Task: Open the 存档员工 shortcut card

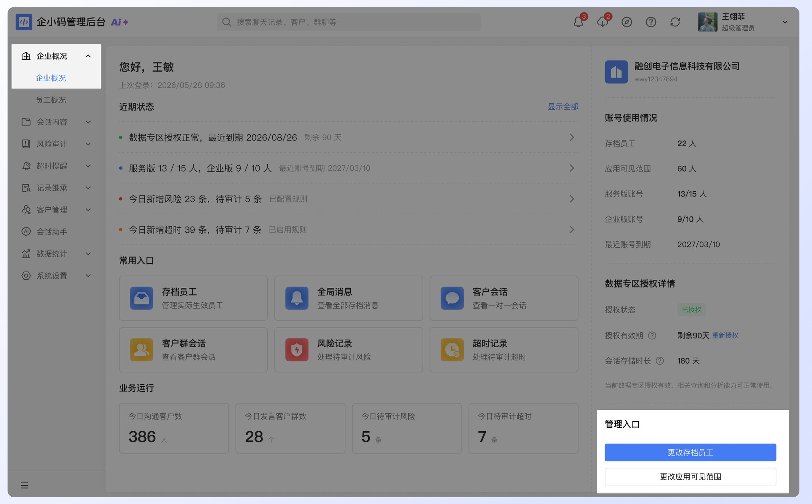Action: click(x=193, y=298)
